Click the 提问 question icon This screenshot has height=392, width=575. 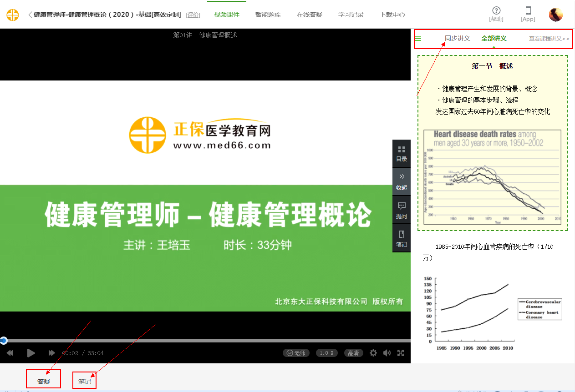click(401, 211)
